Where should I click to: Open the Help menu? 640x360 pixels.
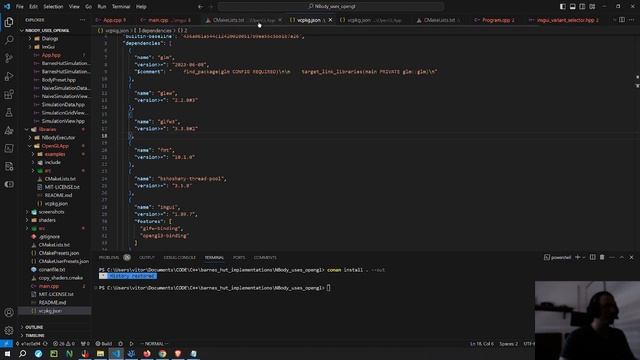[x=141, y=7]
